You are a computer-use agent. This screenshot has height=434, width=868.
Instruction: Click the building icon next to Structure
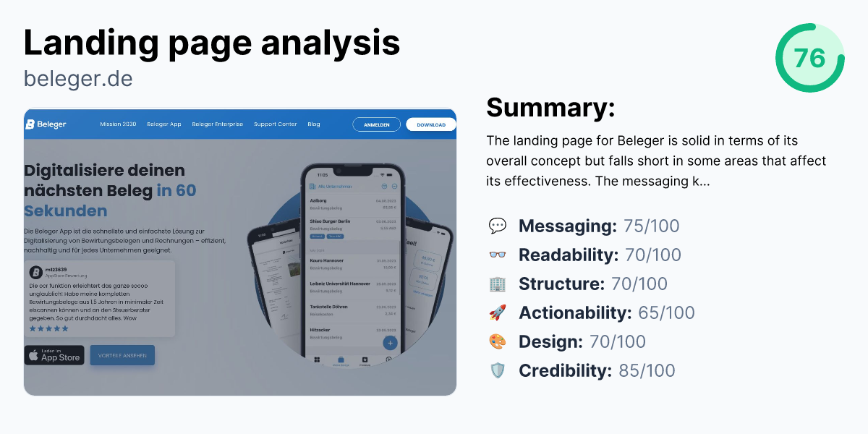(498, 284)
